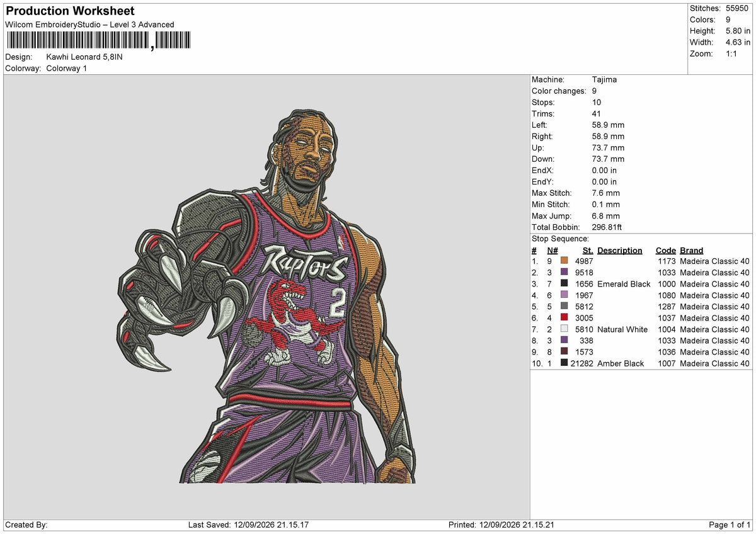Screen dimensions: 756x534
Task: Click the 'Production Worksheet' title
Action: (70, 11)
